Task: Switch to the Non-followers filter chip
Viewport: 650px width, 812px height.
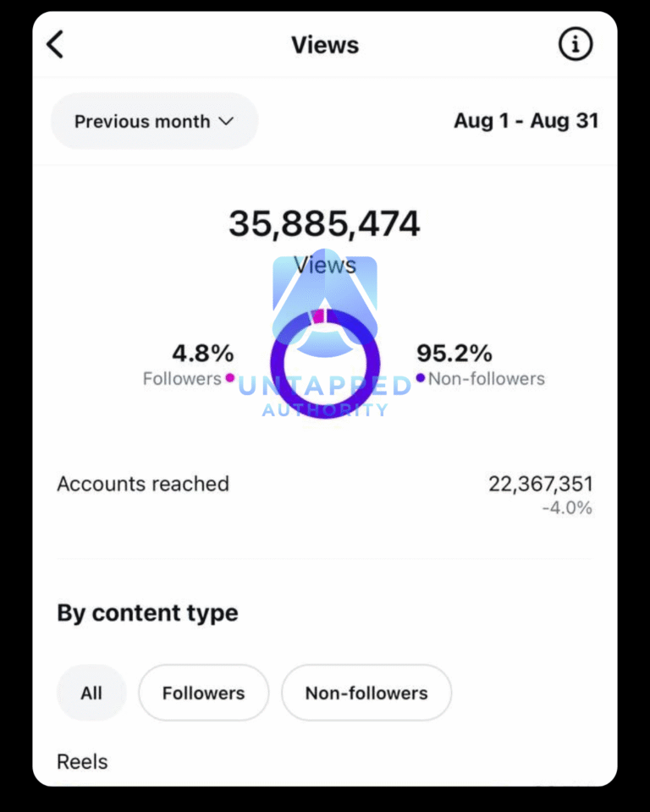Action: [x=366, y=694]
